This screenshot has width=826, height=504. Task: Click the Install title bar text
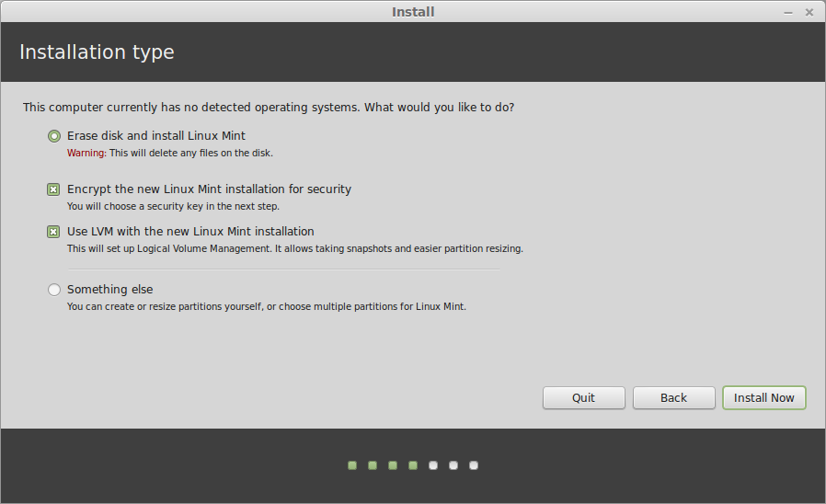[413, 12]
